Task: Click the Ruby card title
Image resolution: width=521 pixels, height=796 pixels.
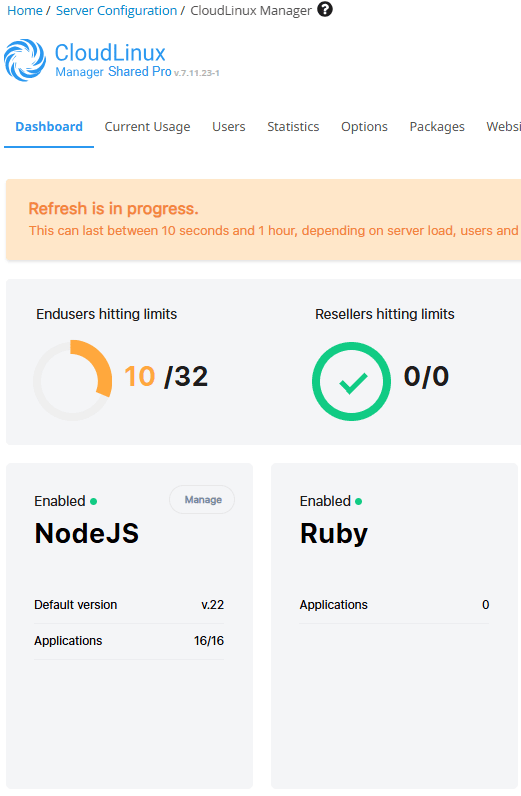Action: (334, 534)
